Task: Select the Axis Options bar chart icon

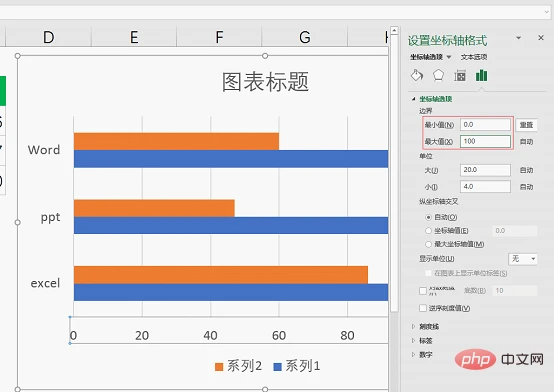Action: (482, 75)
